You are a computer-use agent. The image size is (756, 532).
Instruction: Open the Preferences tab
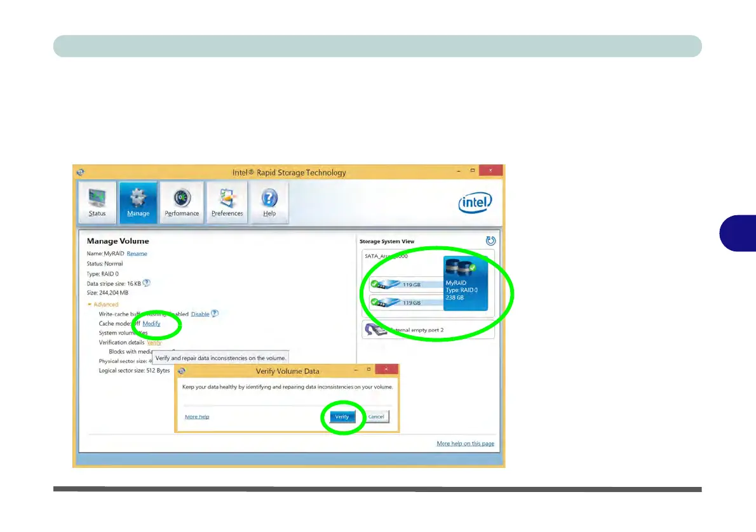(x=227, y=203)
